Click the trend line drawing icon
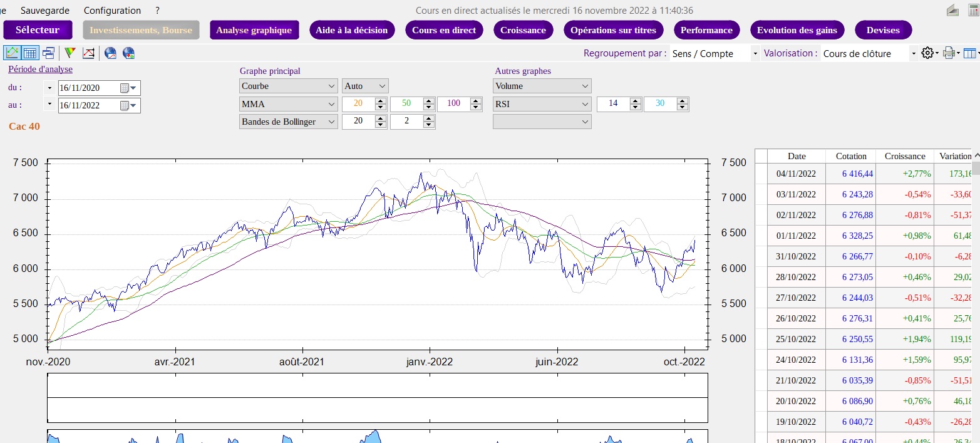 [88, 53]
